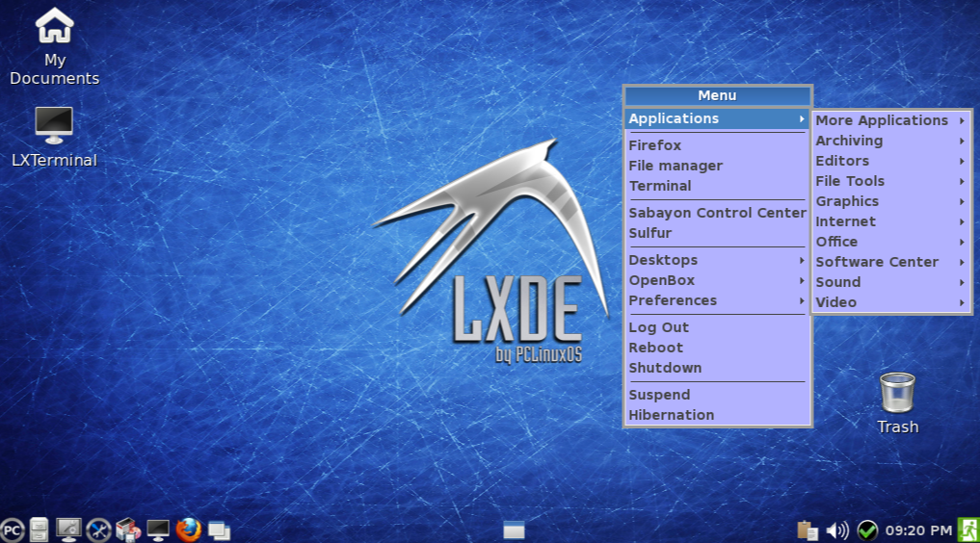Open the Software Center submenu

(x=891, y=262)
